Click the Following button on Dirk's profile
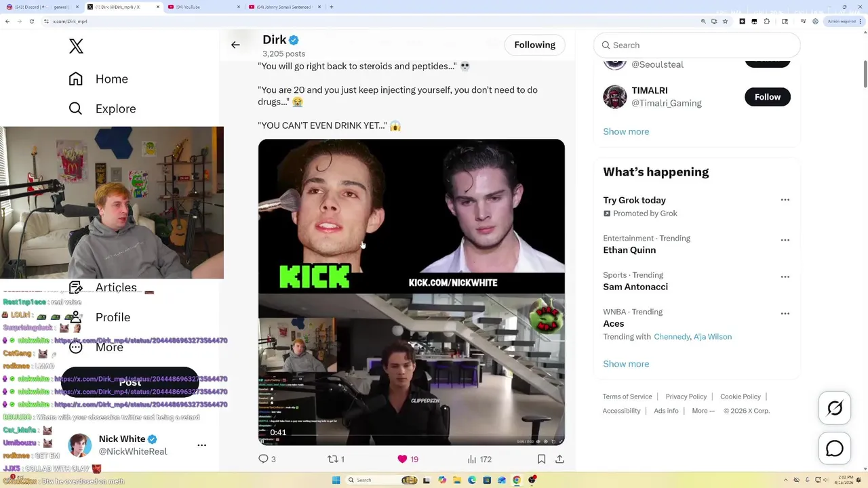The image size is (868, 488). 534,45
